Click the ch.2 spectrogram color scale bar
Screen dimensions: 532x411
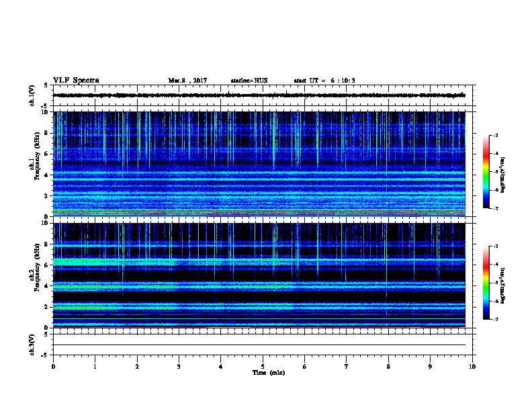486,283
